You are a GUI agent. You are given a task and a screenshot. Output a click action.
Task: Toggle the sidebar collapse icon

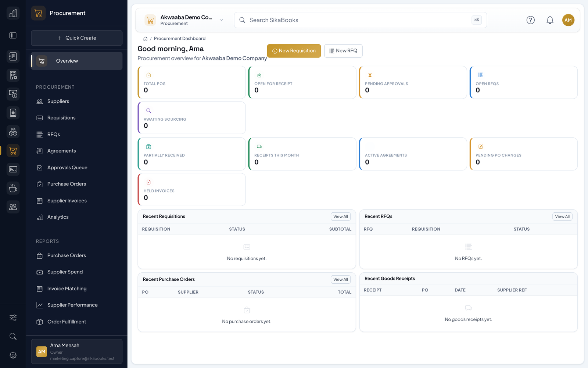(13, 35)
